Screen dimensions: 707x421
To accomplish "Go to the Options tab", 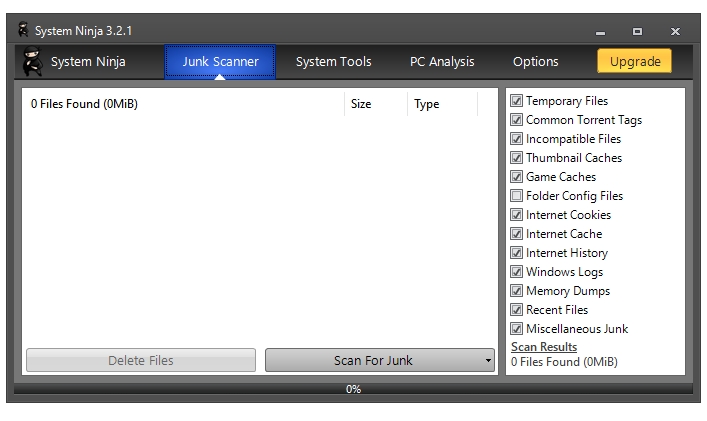I will coord(535,62).
